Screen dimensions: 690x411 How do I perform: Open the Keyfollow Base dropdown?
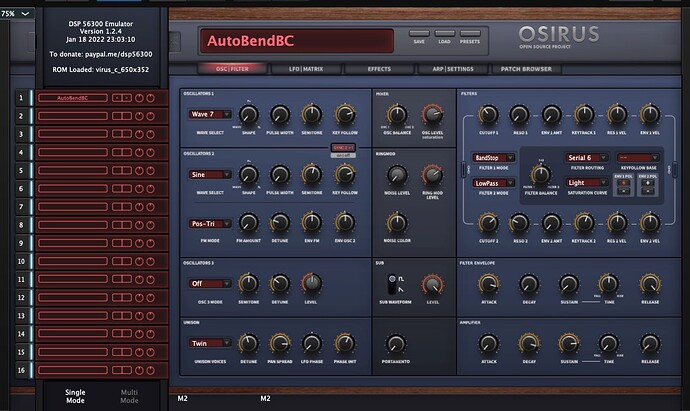(x=638, y=158)
